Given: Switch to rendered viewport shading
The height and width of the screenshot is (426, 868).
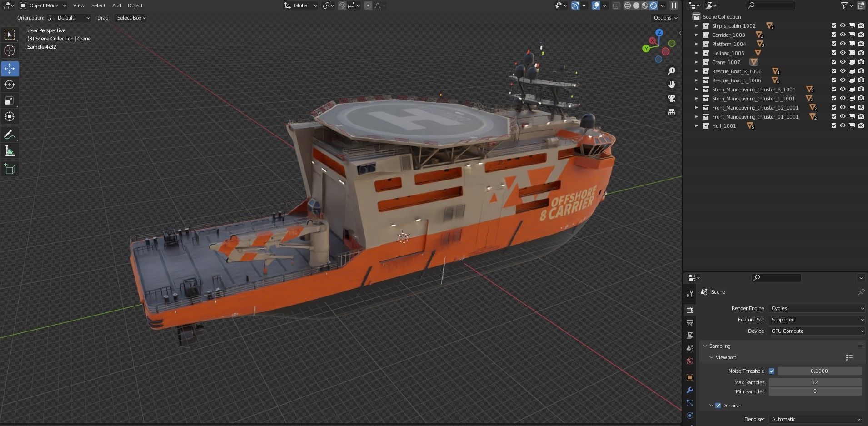Looking at the screenshot, I should pyautogui.click(x=653, y=5).
